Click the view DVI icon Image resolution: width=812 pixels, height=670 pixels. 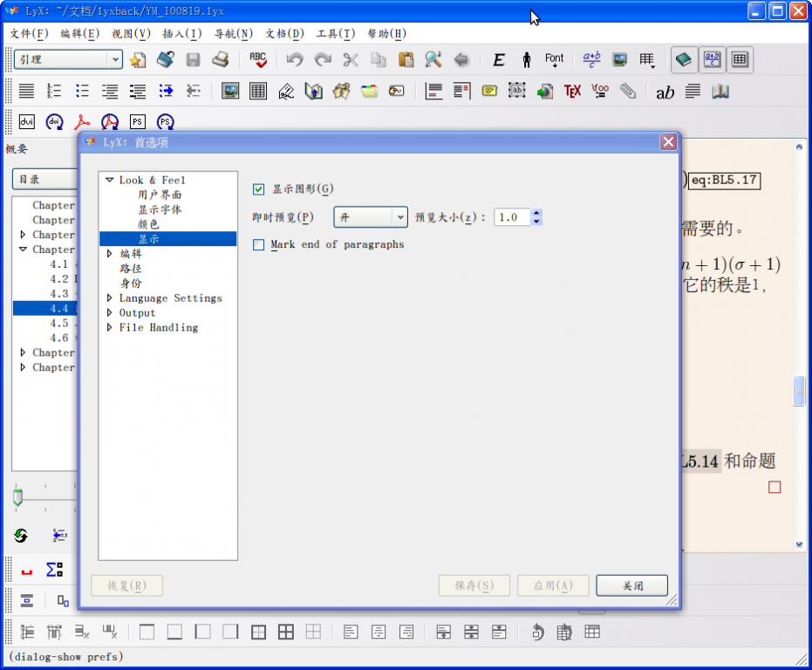26,122
